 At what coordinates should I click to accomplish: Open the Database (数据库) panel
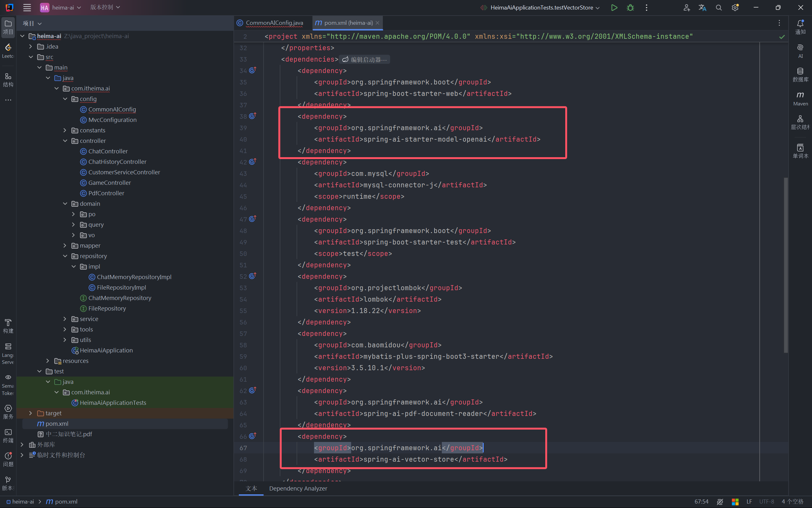[x=800, y=75]
